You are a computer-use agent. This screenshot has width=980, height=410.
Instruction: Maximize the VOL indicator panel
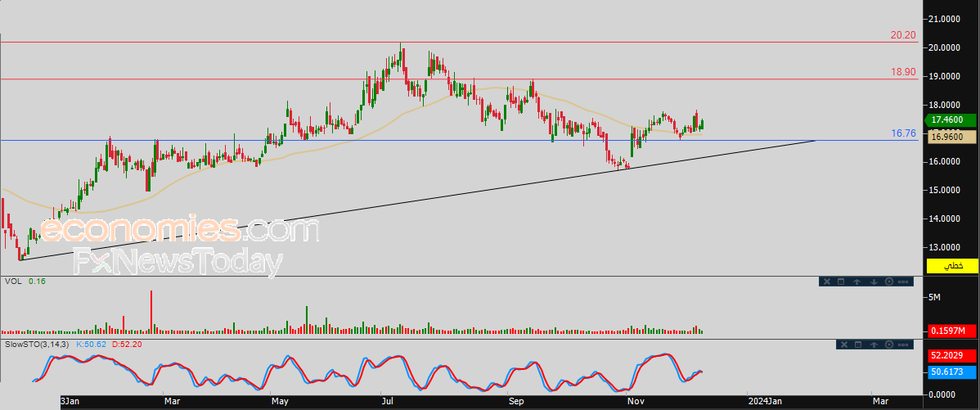(x=841, y=282)
